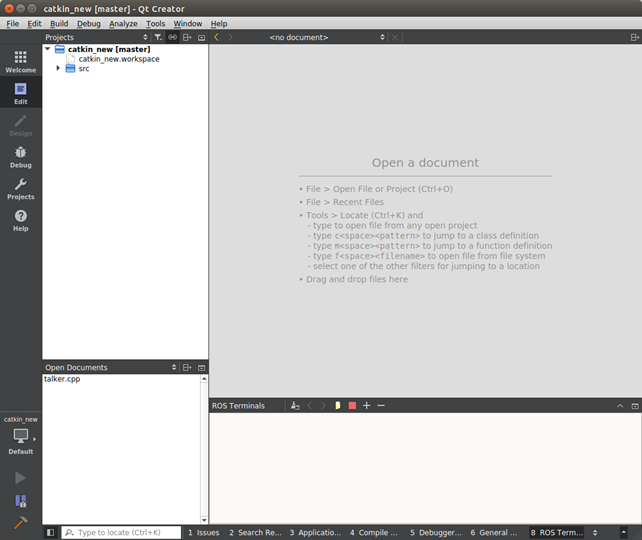Image resolution: width=642 pixels, height=540 pixels.
Task: Remove a ROS terminal with the minus icon
Action: click(381, 405)
